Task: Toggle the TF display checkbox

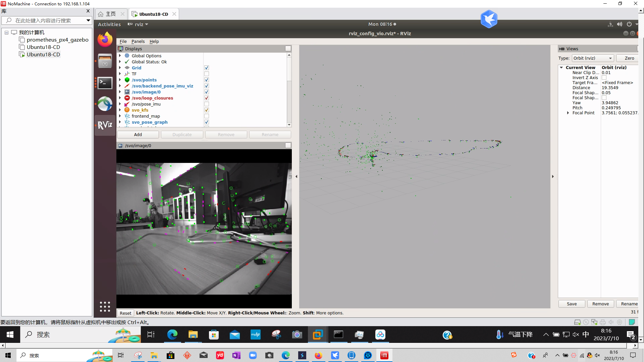Action: coord(207,74)
